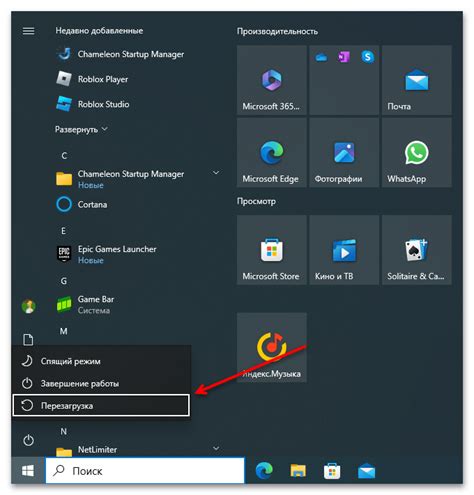This screenshot has height=495, width=474.
Task: Launch the WhatsApp tile
Action: 416,153
